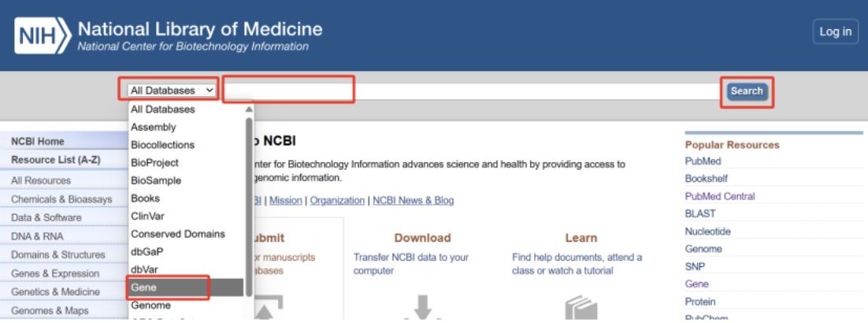The width and height of the screenshot is (868, 323).
Task: Open the All Databases dropdown
Action: coord(172,91)
